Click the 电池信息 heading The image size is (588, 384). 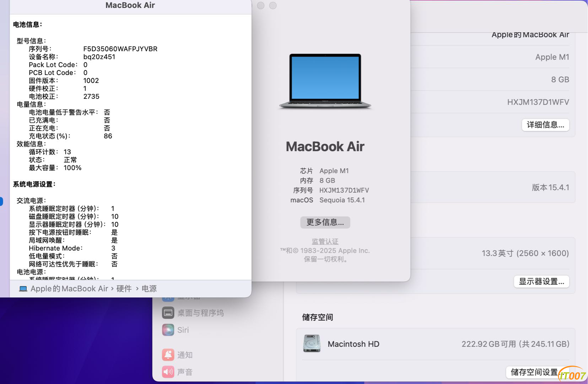point(27,25)
